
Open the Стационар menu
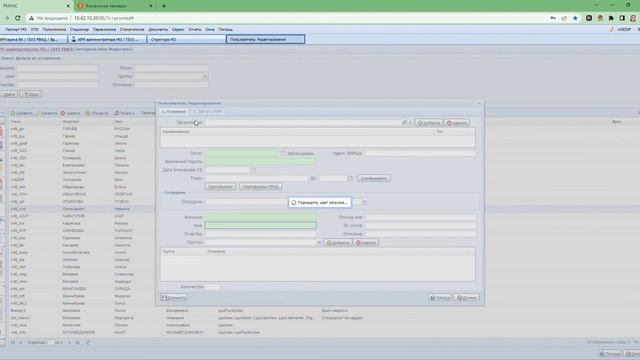(x=79, y=29)
